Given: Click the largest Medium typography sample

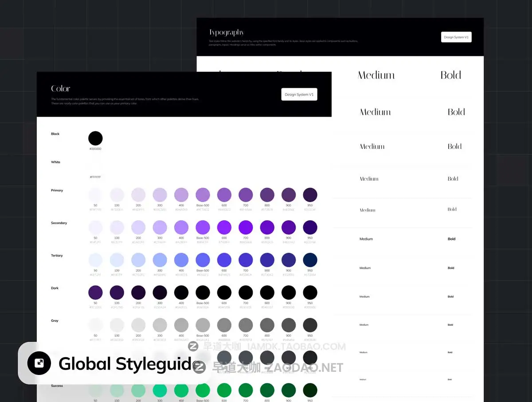Looking at the screenshot, I should point(376,75).
